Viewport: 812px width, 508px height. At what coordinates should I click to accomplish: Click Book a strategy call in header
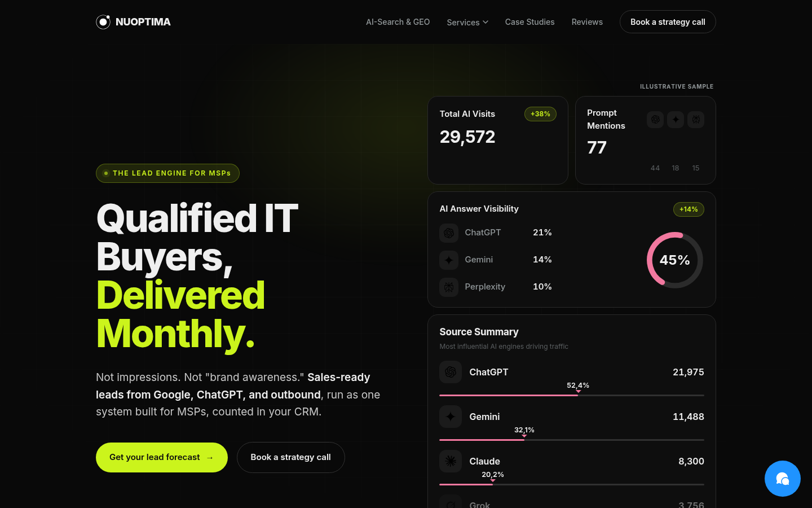tap(668, 22)
